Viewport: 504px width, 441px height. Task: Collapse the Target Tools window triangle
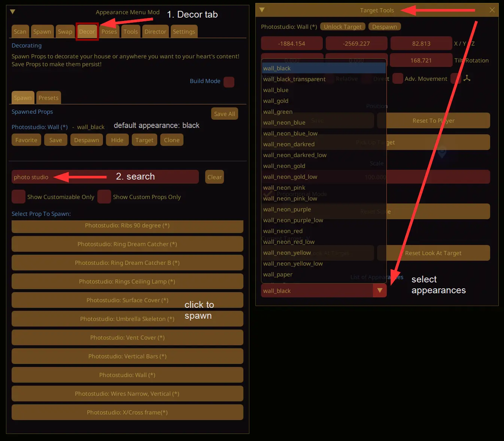(x=262, y=10)
